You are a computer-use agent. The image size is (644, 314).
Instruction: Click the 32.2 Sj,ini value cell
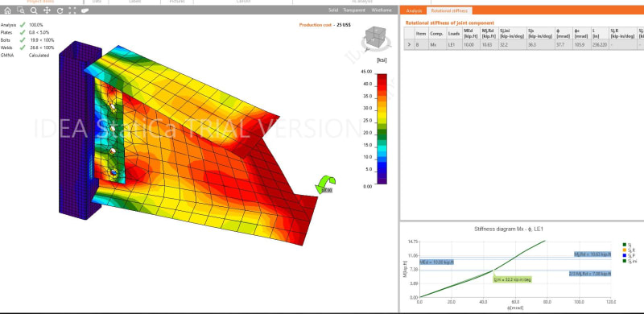(512, 44)
